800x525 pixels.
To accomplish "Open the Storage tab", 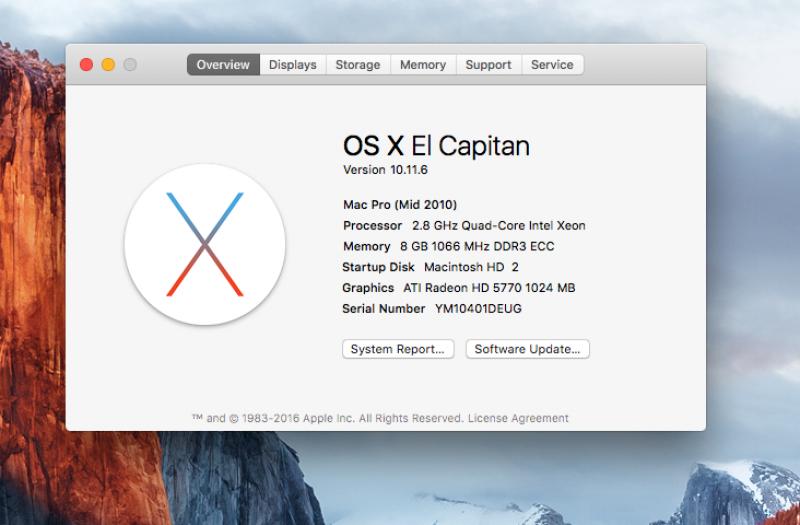I will (x=358, y=65).
